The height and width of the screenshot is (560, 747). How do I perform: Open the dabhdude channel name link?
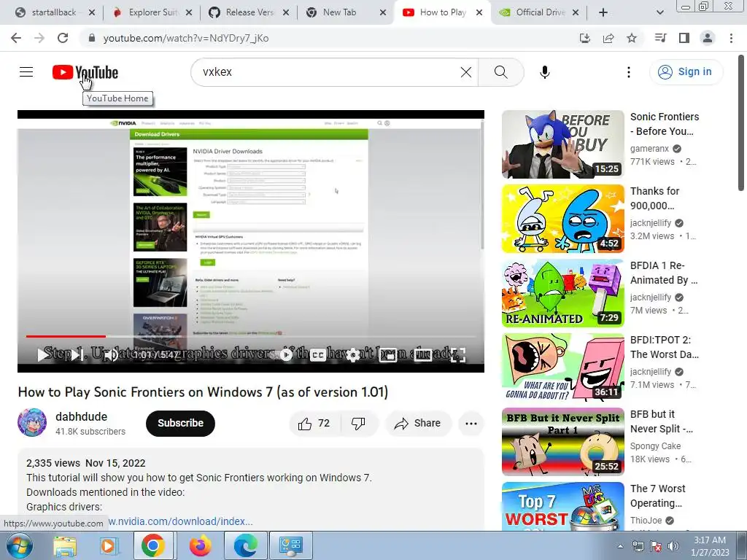pos(81,416)
